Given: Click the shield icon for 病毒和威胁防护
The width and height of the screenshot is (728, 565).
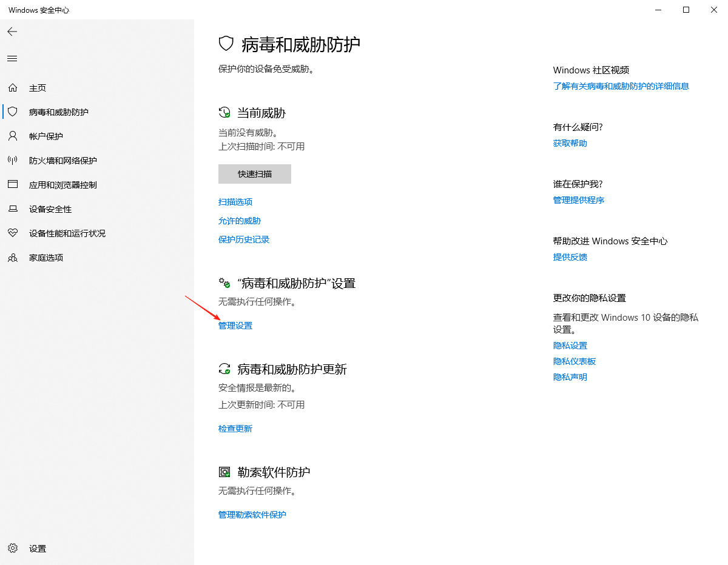Looking at the screenshot, I should [x=13, y=112].
